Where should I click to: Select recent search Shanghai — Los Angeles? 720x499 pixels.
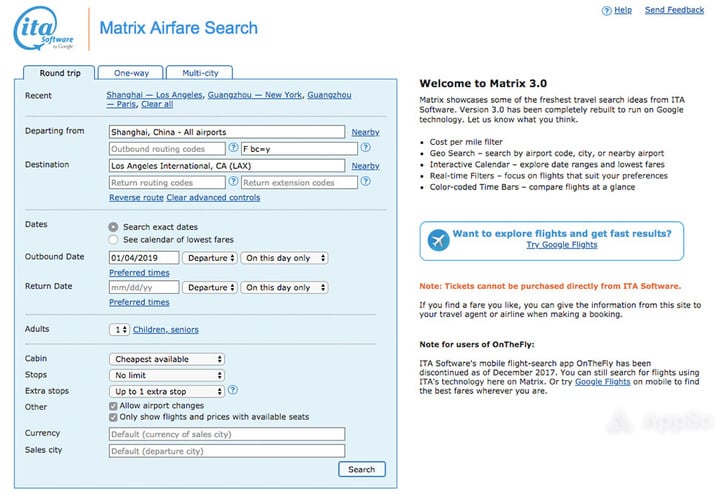(154, 95)
